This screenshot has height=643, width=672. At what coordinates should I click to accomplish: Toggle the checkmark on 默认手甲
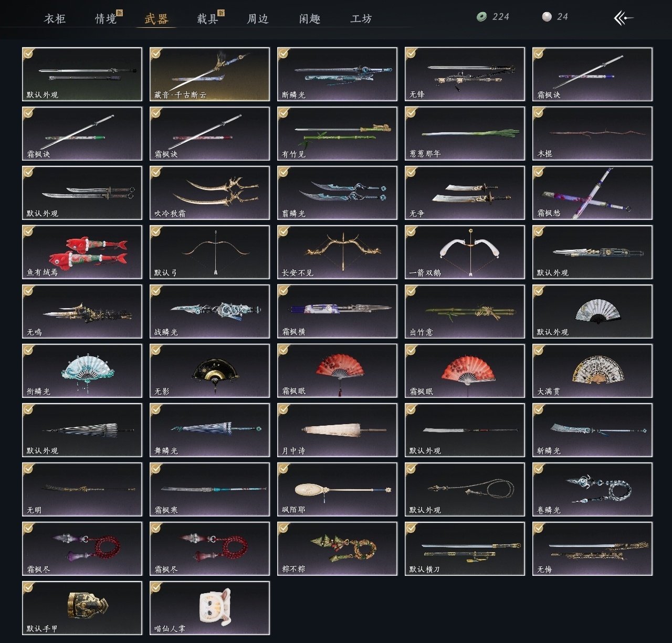[x=28, y=587]
